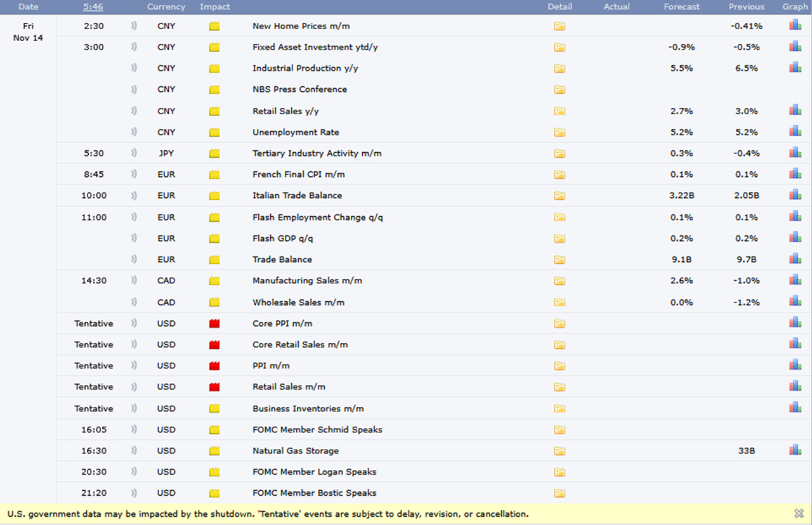Open graph for Industrial Production y/y
812x525 pixels.
[x=795, y=67]
